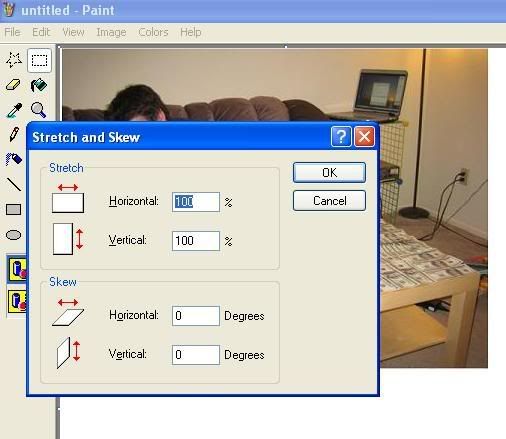Select the rectangular Select tool
The width and height of the screenshot is (506, 439).
(39, 60)
